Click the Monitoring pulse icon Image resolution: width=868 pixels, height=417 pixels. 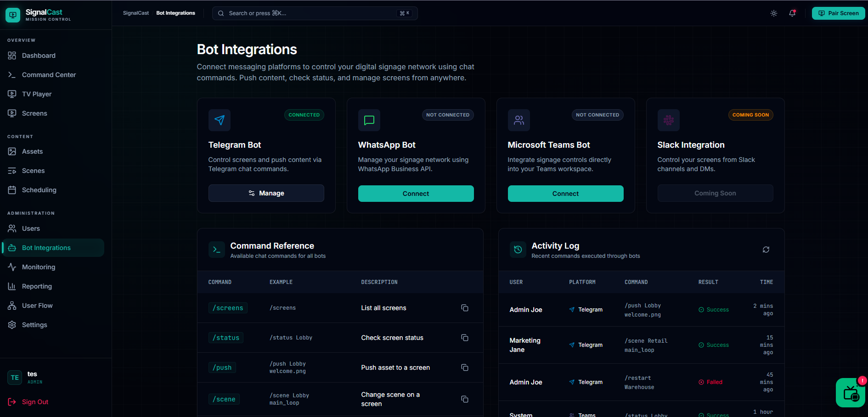point(12,267)
